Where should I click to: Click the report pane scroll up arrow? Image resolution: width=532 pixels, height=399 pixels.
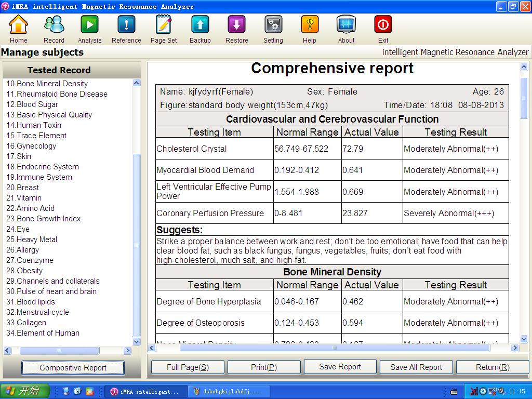(524, 67)
